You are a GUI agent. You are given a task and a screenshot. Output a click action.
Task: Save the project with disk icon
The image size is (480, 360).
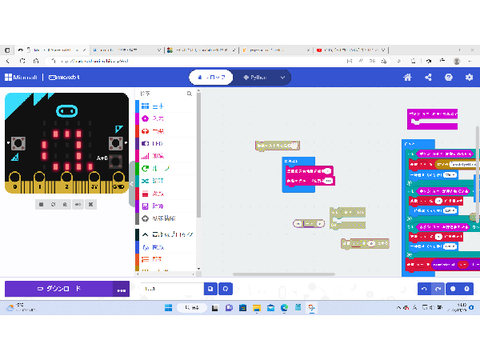point(210,289)
